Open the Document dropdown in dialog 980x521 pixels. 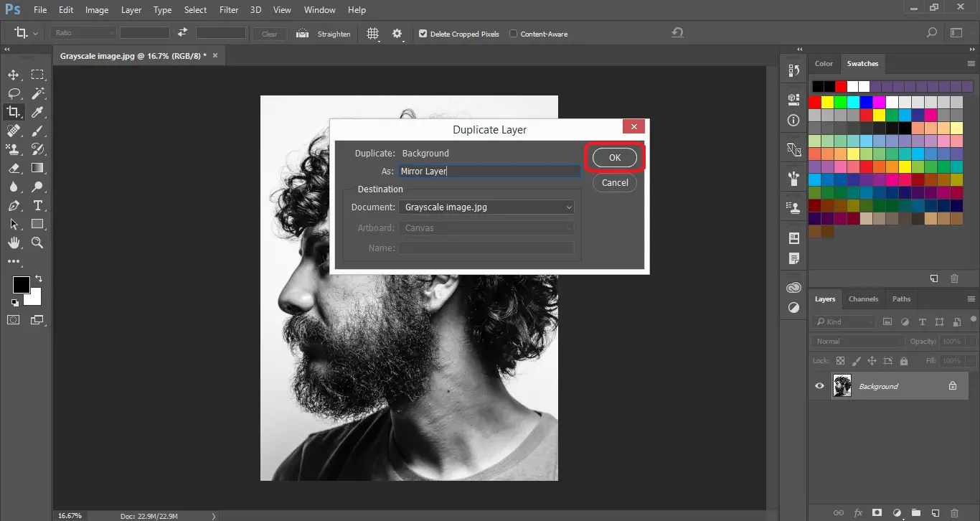pyautogui.click(x=486, y=207)
